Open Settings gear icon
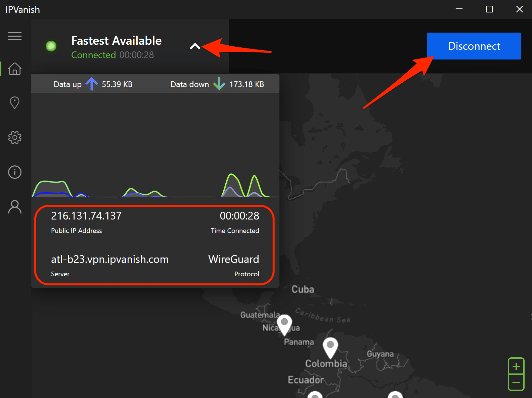The width and height of the screenshot is (532, 398). 15,137
